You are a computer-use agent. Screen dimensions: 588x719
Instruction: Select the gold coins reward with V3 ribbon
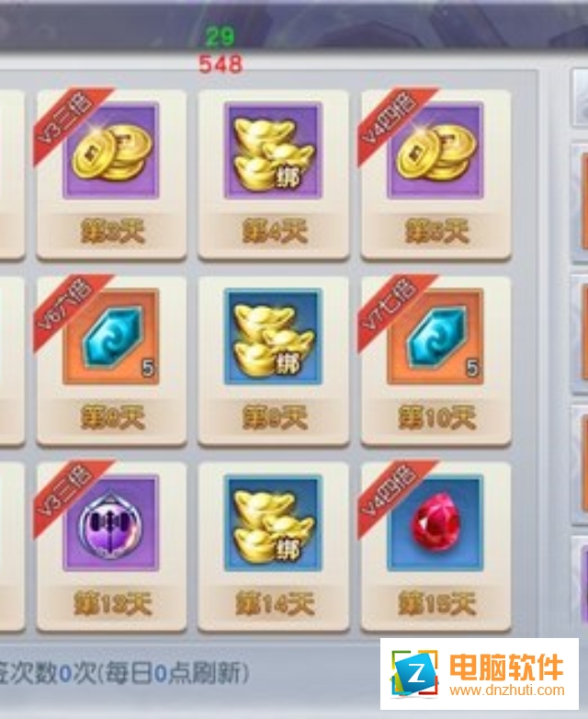coord(111,151)
